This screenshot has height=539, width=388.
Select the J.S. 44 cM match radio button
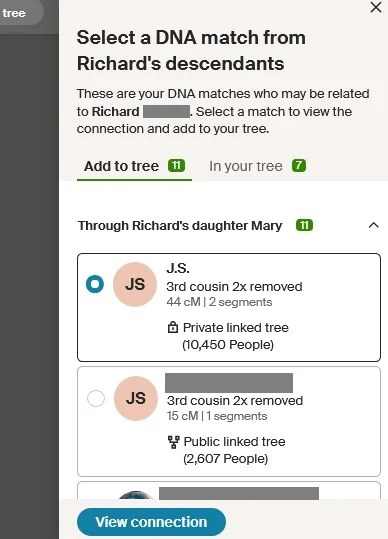[x=95, y=284]
